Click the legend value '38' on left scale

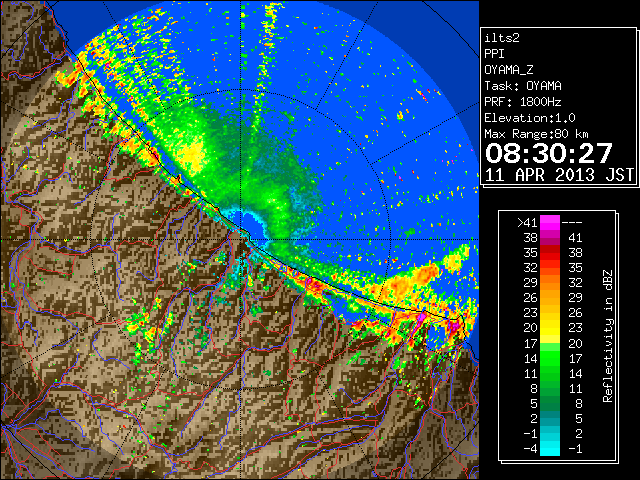pyautogui.click(x=531, y=238)
